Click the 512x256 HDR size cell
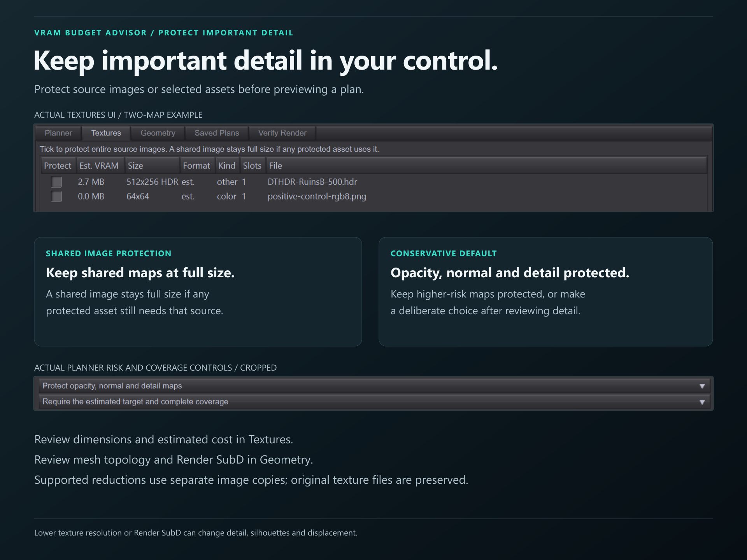The image size is (747, 560). point(152,182)
